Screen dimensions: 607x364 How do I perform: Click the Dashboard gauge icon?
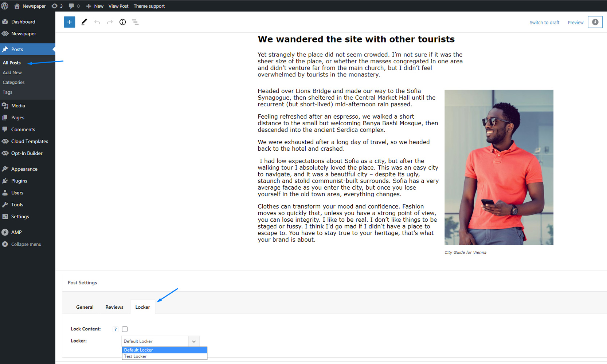click(5, 21)
